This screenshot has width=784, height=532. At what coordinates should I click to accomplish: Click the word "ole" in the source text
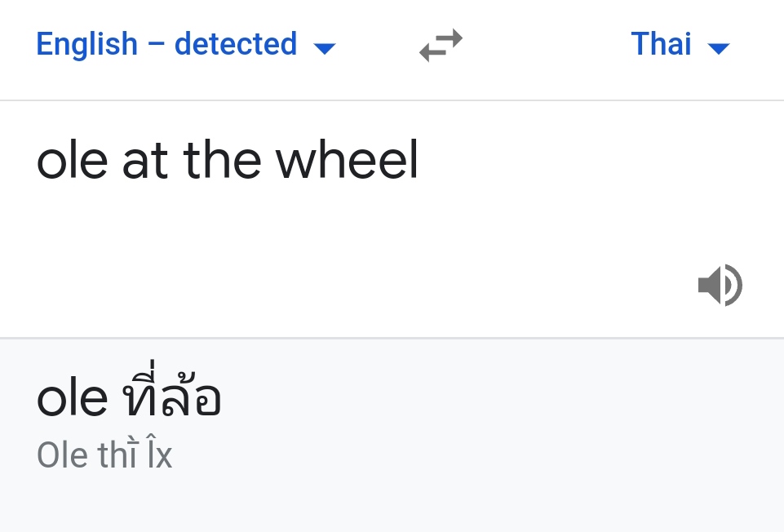pos(72,161)
